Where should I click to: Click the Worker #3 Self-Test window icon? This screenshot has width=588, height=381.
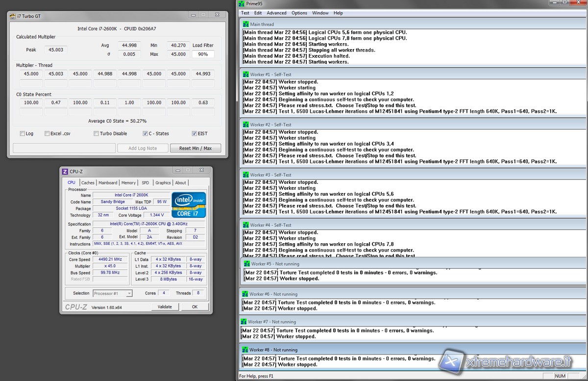click(x=246, y=175)
